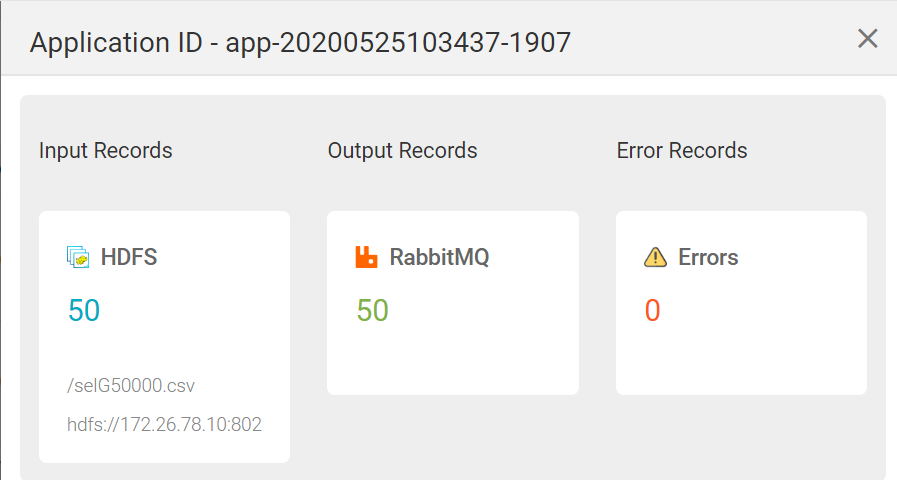Select the Errors label
Image resolution: width=897 pixels, height=480 pixels.
[708, 257]
